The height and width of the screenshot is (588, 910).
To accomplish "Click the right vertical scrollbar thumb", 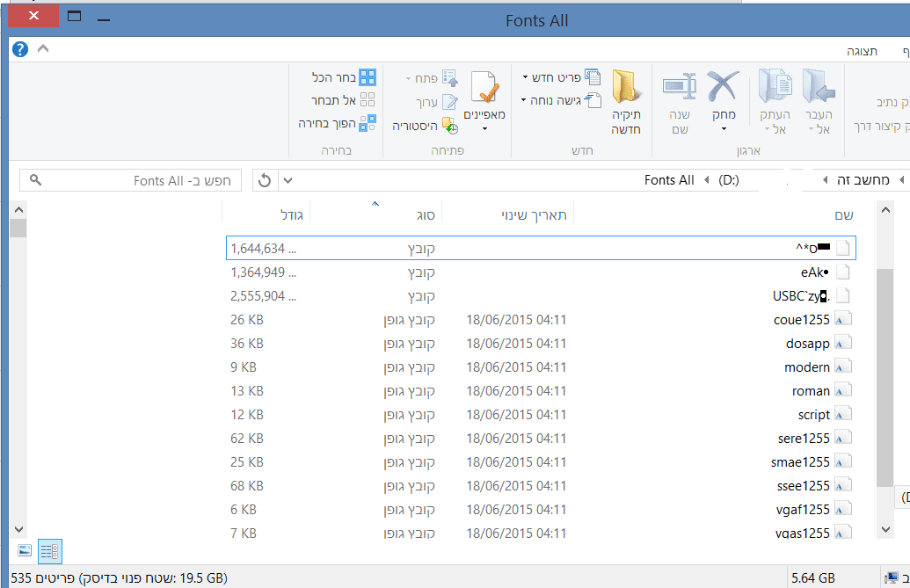I will [885, 378].
